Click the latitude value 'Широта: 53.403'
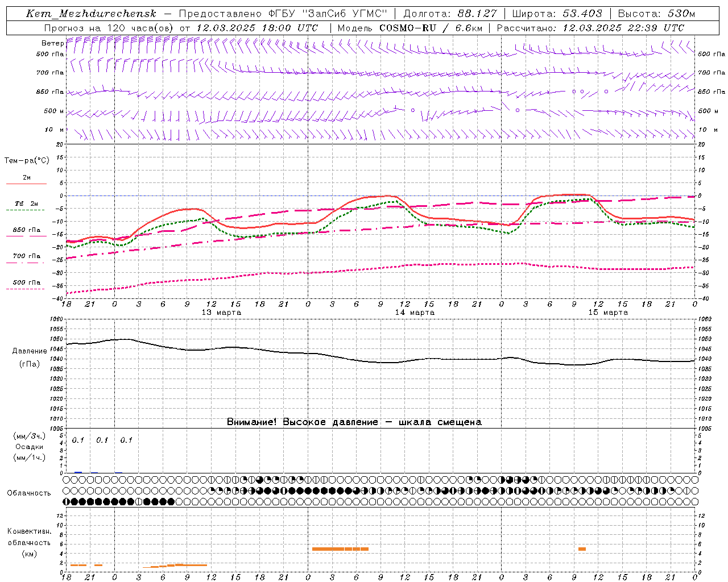The height and width of the screenshot is (582, 728). (x=557, y=14)
